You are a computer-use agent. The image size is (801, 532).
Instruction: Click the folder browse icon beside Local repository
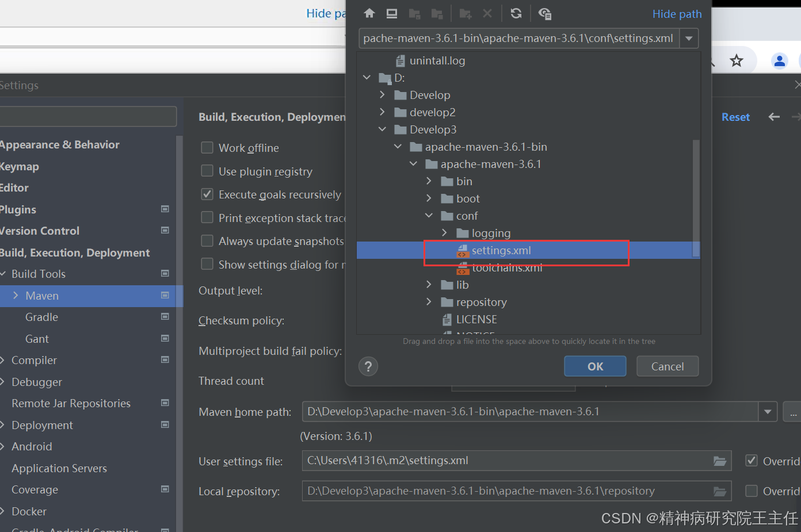pos(720,491)
